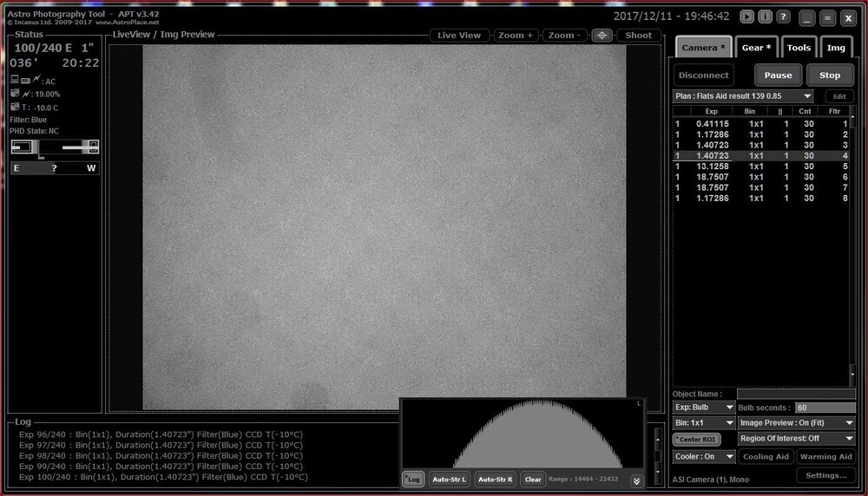Click the Zoom - button

click(565, 36)
